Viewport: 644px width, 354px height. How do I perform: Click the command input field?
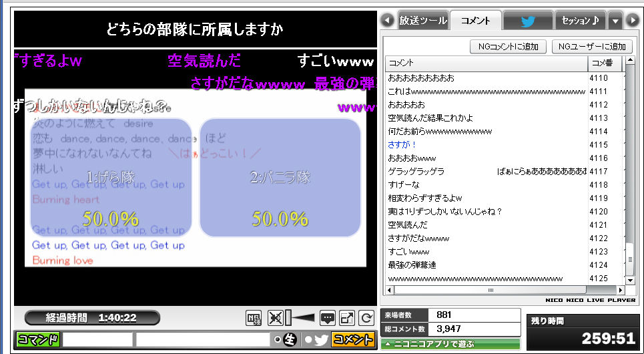click(97, 339)
